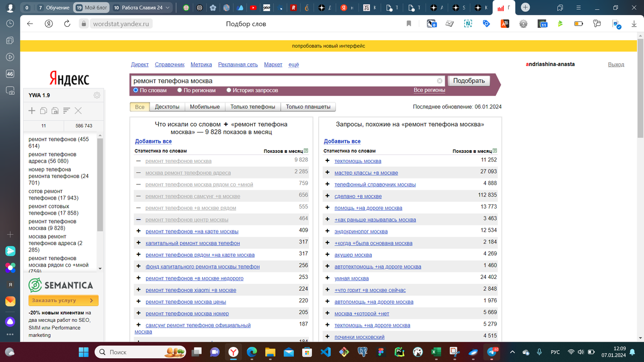Click the browser back arrow
Viewport: 644px width, 362px height.
[30, 24]
